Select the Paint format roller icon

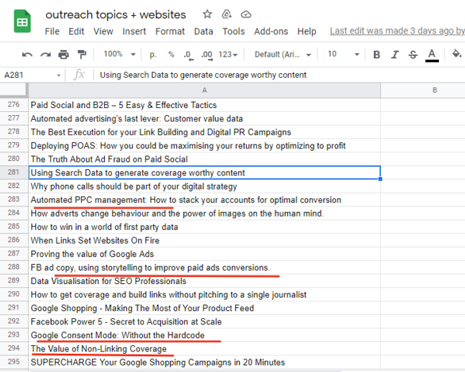[x=82, y=54]
